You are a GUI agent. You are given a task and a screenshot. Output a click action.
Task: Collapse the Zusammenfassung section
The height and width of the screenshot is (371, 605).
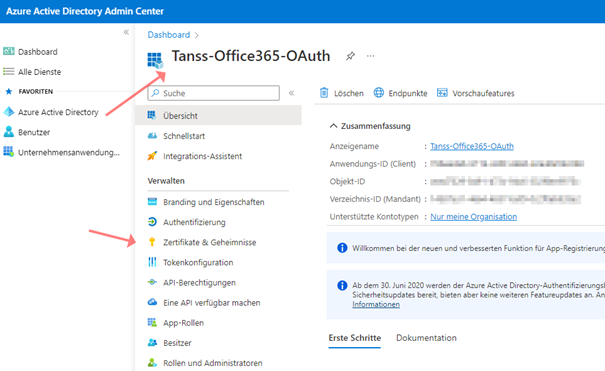(x=333, y=126)
